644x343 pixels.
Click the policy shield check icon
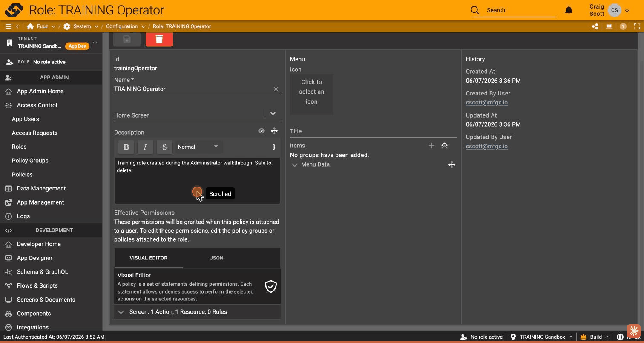271,286
